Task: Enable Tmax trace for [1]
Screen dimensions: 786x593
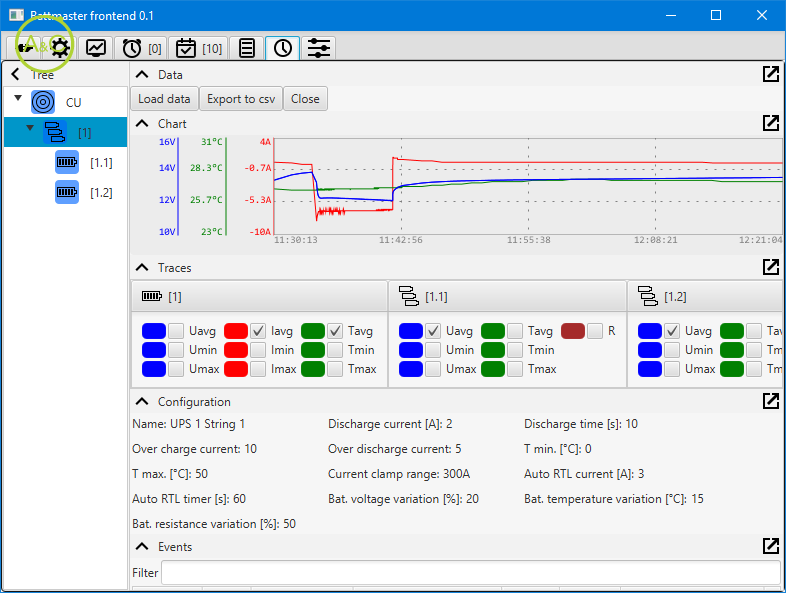Action: tap(335, 369)
